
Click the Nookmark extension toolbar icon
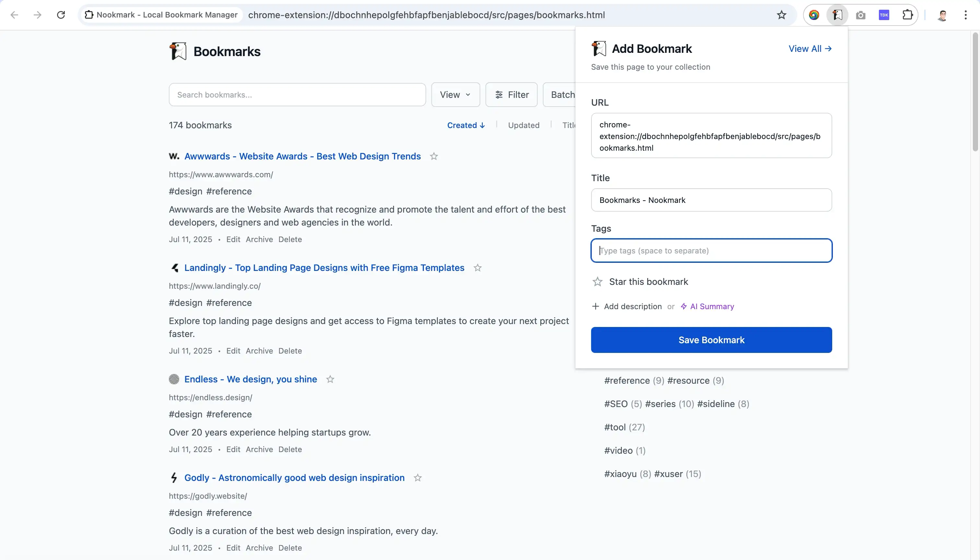837,15
